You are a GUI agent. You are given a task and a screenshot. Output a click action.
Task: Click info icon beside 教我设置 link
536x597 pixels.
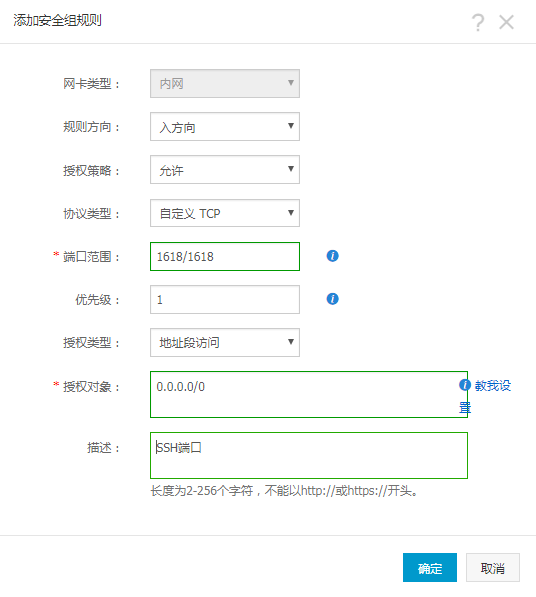point(464,385)
